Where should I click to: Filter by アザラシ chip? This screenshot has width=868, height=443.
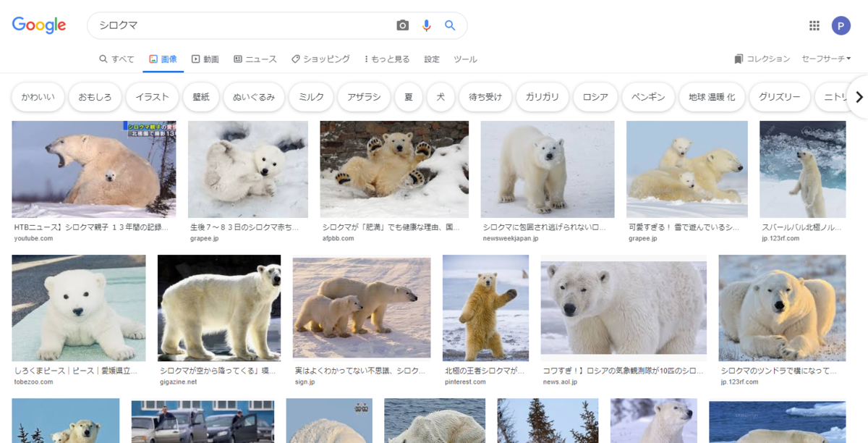(364, 96)
